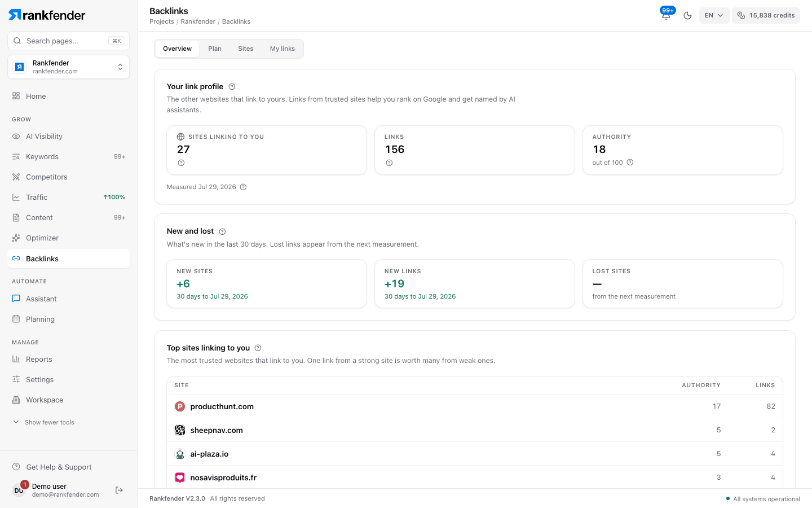Click the Rankfender logo

(x=47, y=15)
